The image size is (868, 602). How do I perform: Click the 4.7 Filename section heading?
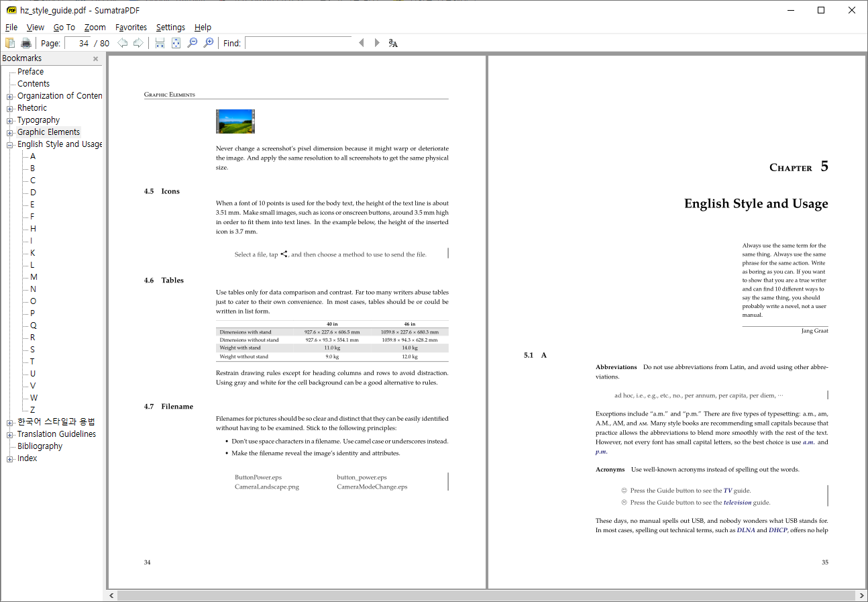(168, 407)
